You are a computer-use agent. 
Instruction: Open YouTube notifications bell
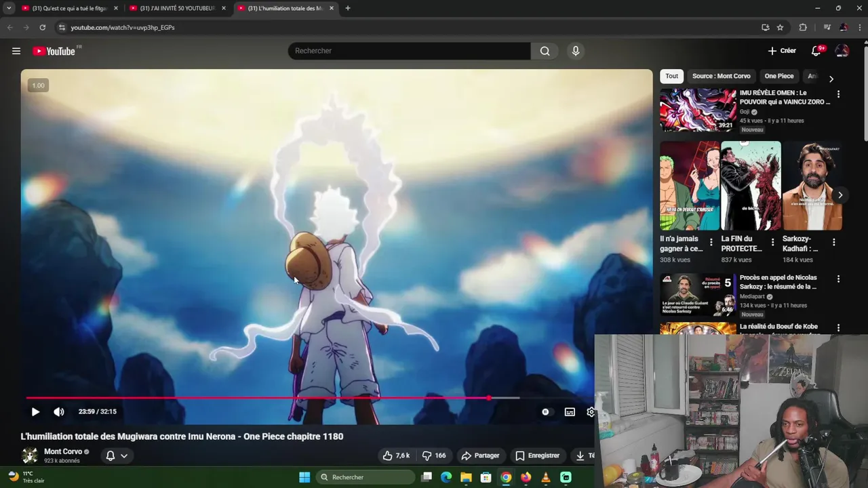(816, 51)
